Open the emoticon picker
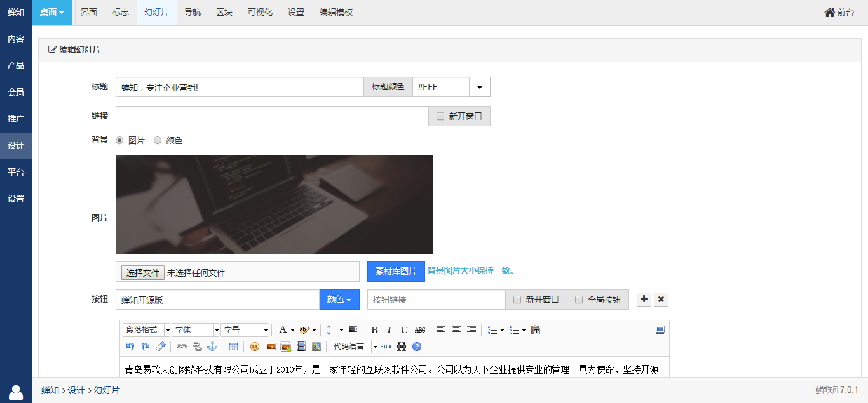The width and height of the screenshot is (868, 403). point(255,347)
